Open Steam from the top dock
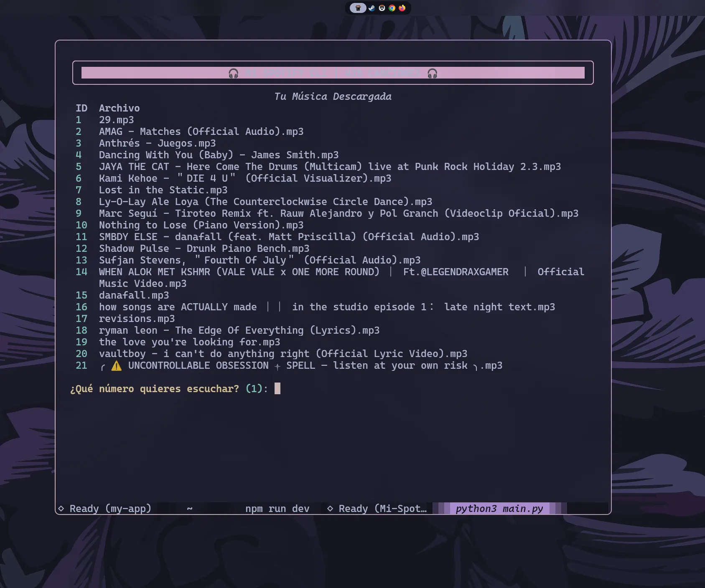This screenshot has height=588, width=705. click(372, 8)
